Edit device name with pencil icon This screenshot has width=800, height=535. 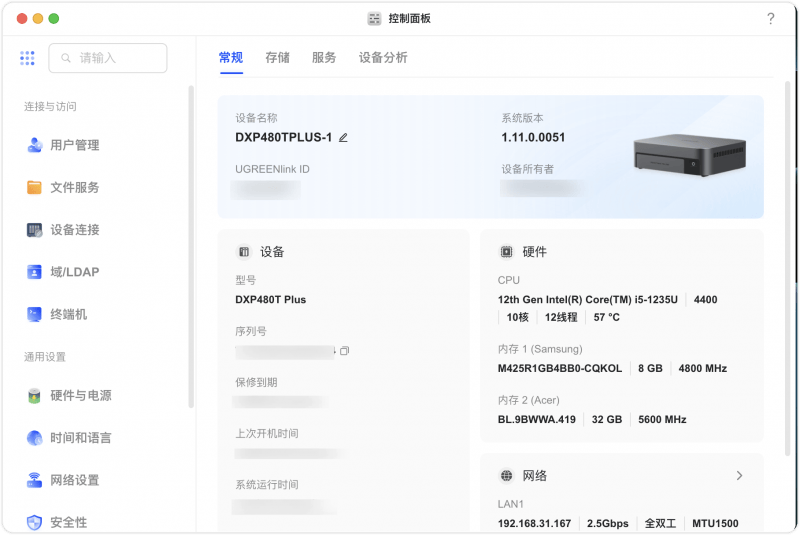point(343,138)
